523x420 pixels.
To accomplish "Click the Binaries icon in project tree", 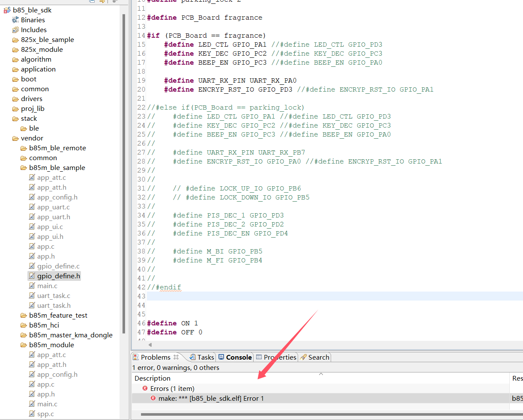I will 15,20.
